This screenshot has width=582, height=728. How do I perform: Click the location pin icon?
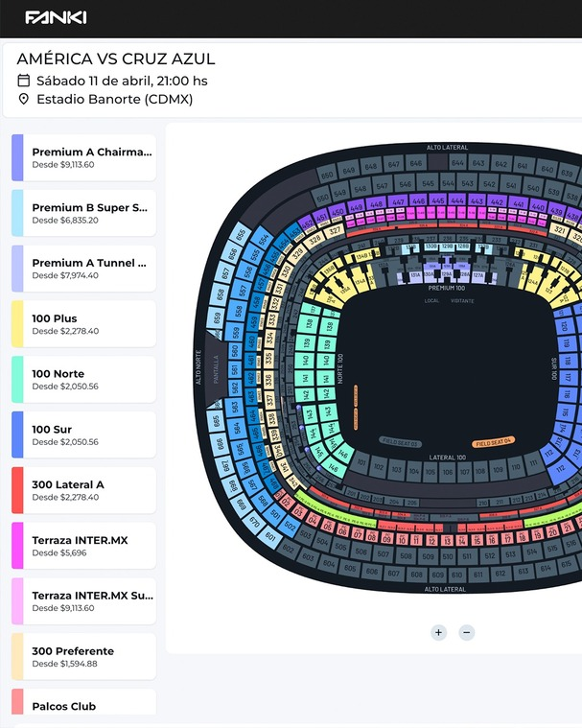pyautogui.click(x=24, y=99)
